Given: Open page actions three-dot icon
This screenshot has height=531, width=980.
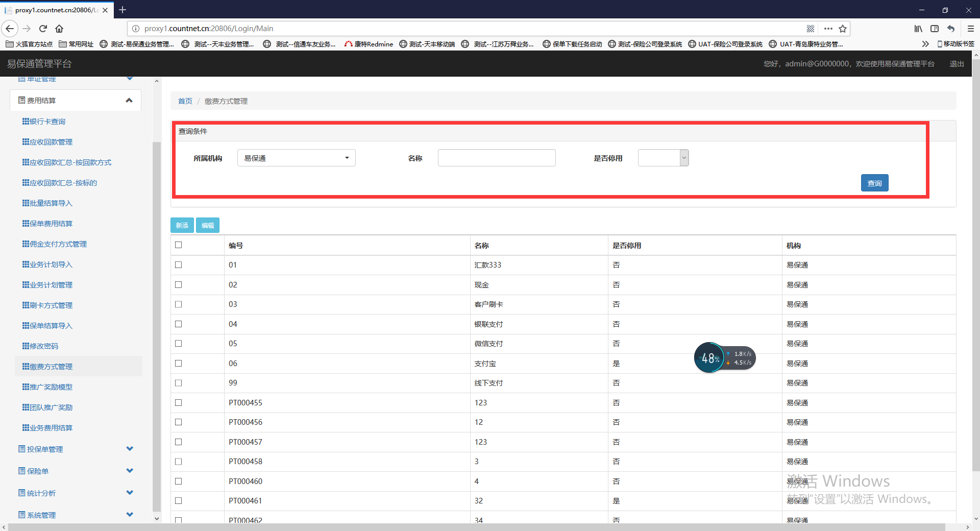Looking at the screenshot, I should coord(828,29).
